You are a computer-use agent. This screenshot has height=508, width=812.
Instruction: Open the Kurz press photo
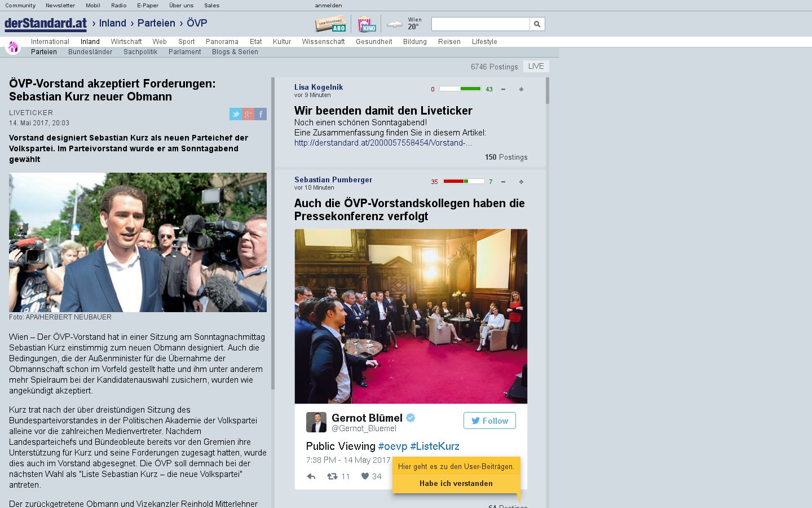[x=138, y=242]
